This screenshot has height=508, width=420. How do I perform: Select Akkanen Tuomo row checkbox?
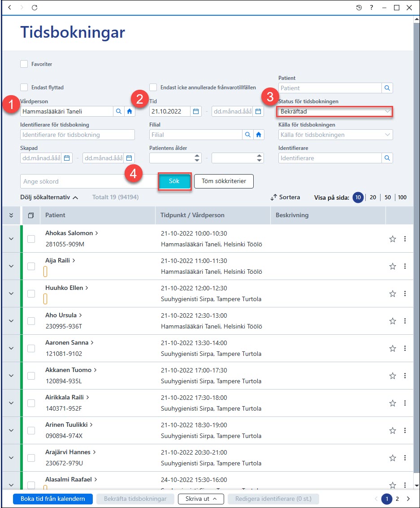click(x=31, y=376)
